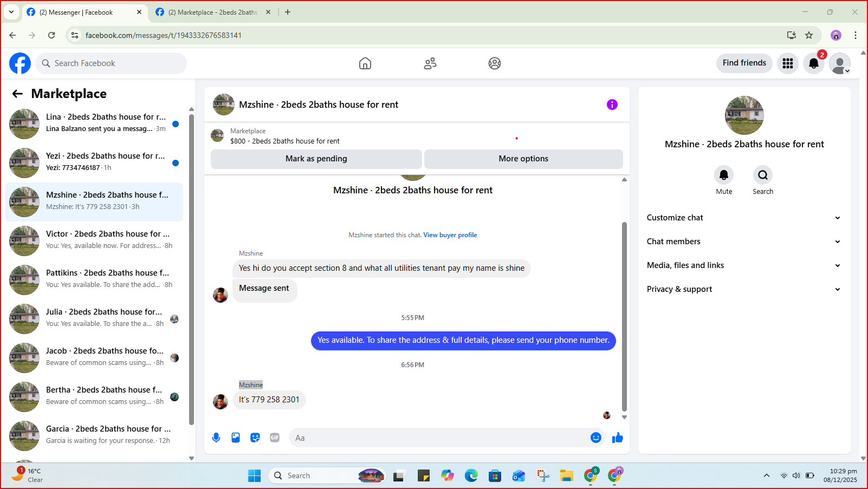This screenshot has height=489, width=868.
Task: Open conversation information purple icon
Action: click(612, 105)
